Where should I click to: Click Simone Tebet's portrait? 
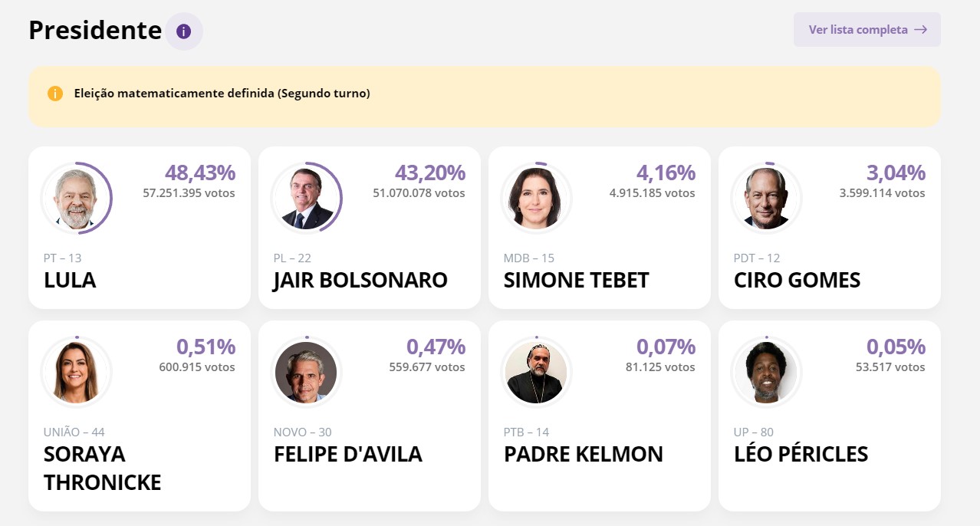536,198
